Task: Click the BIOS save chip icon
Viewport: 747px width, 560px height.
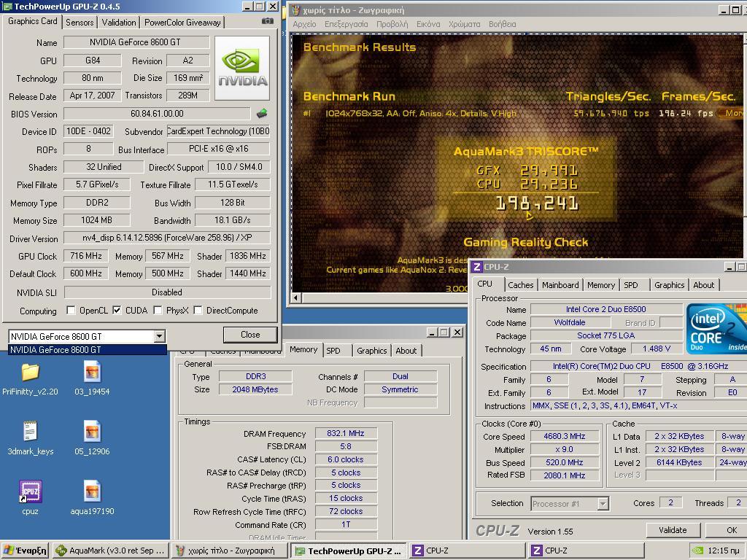Action: [x=262, y=113]
